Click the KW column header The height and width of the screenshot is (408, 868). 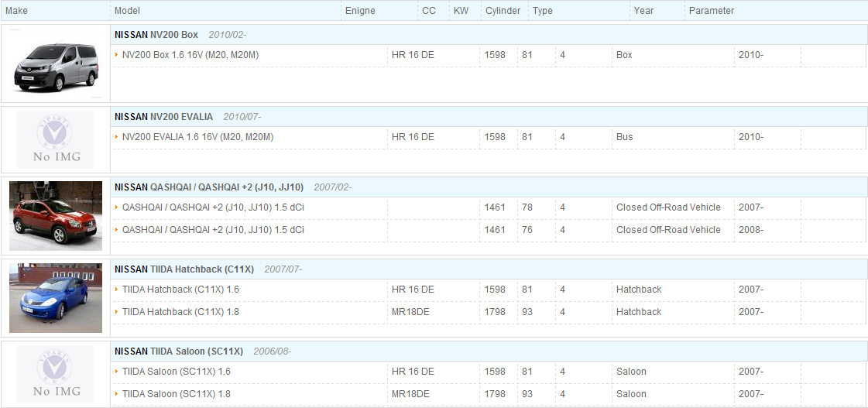point(461,11)
